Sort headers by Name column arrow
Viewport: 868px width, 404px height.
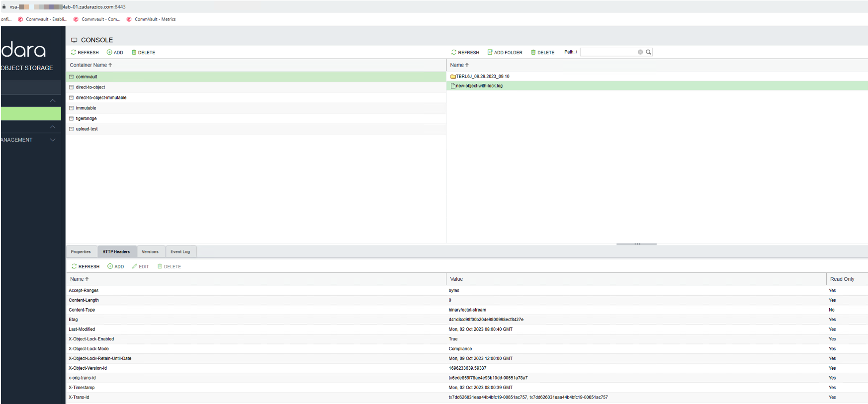(87, 279)
